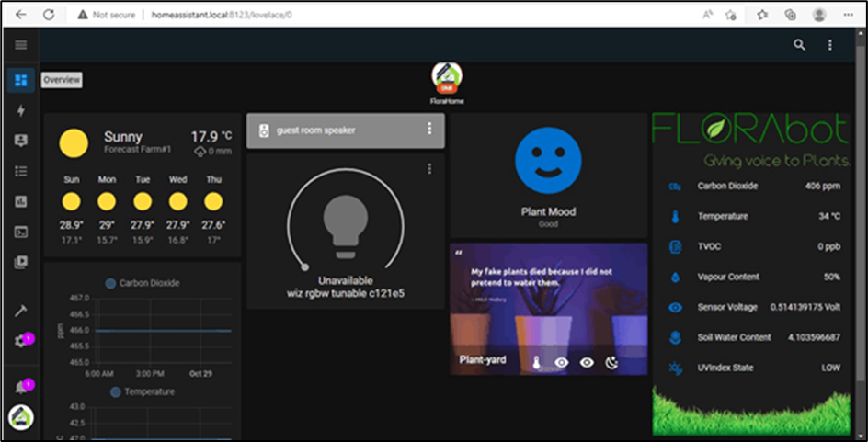Open guest room speaker options menu
Viewport: 868px width, 442px height.
point(429,129)
